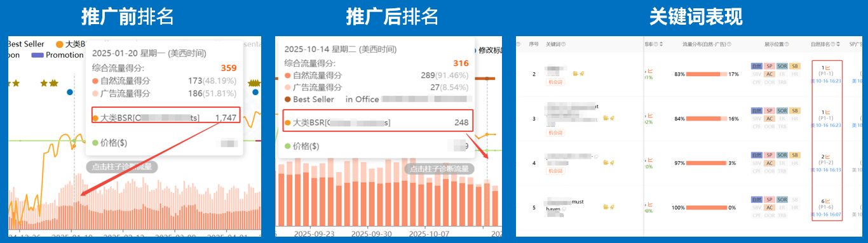The image size is (868, 243).
Task: Toggle the Best Seller legend series
Action: [25, 44]
